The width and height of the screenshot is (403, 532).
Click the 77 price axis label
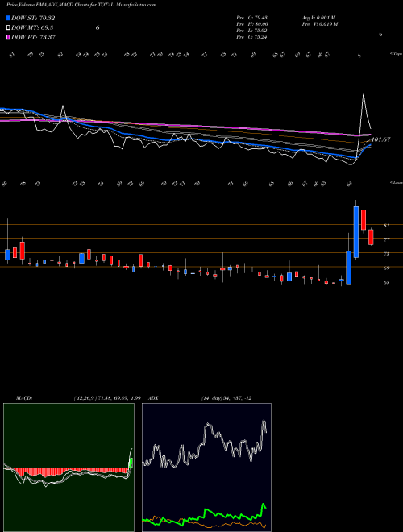coord(386,239)
